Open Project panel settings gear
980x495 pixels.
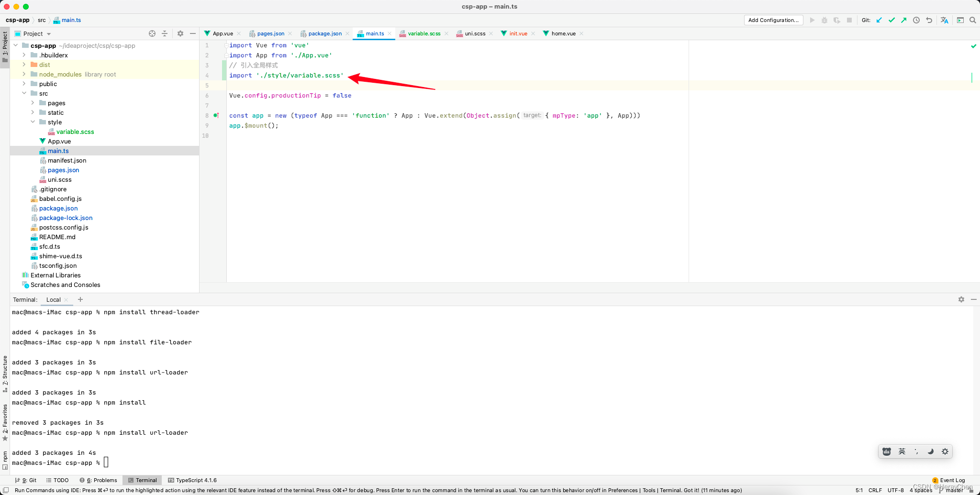(x=180, y=33)
